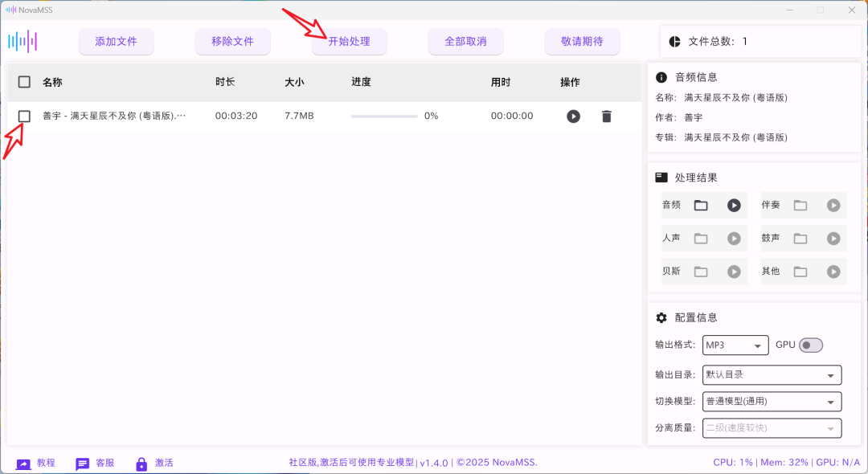Click the elapsed time 00:00:00
The width and height of the screenshot is (868, 474).
512,116
